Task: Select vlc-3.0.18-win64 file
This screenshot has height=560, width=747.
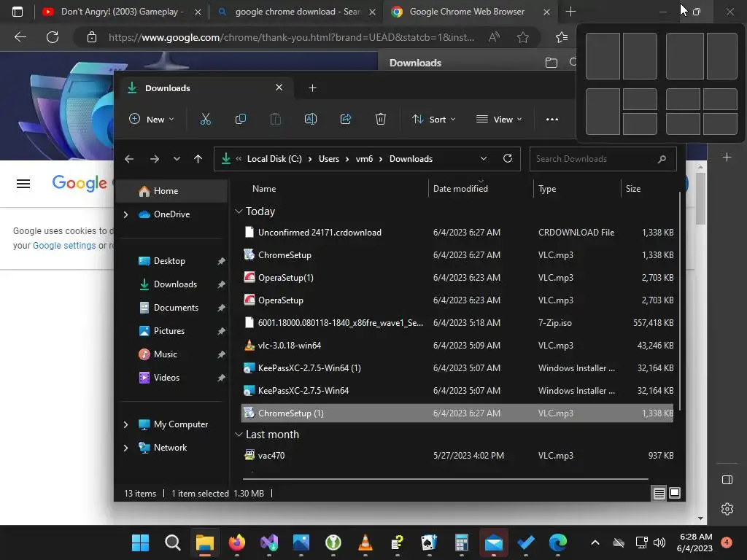Action: pyautogui.click(x=457, y=345)
